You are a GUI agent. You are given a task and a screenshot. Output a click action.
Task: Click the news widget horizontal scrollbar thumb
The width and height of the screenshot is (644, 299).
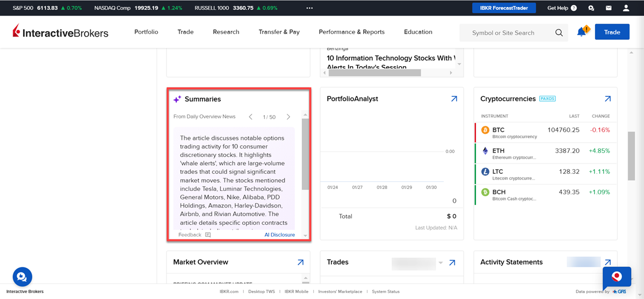(x=375, y=73)
